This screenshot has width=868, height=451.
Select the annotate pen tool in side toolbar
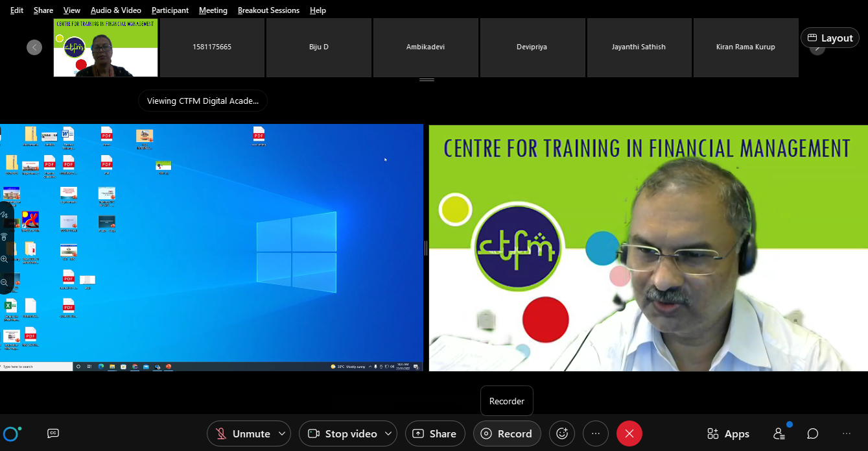pos(5,215)
